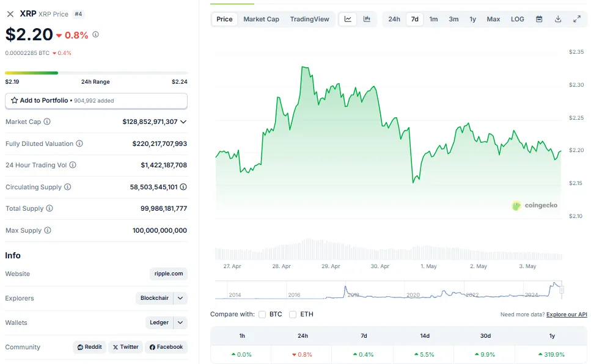Image resolution: width=591 pixels, height=364 pixels.
Task: Open the Max Supply info icon
Action: pyautogui.click(x=48, y=230)
